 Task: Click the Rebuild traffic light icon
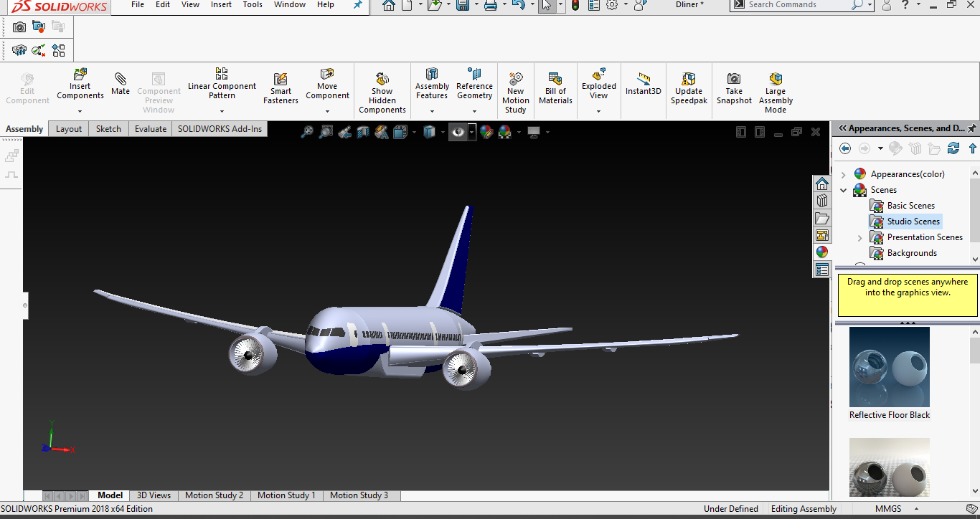click(x=575, y=5)
